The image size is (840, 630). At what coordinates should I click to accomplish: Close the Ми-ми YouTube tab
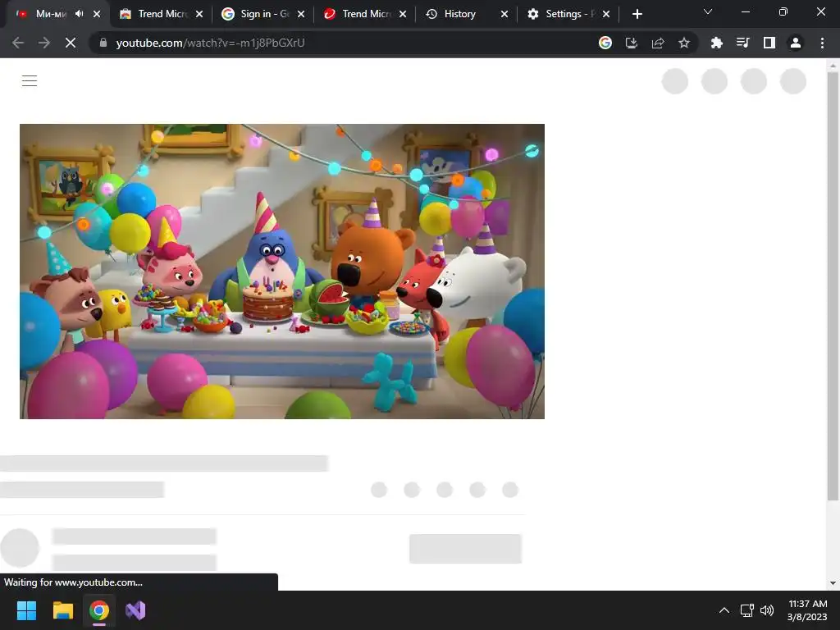97,14
